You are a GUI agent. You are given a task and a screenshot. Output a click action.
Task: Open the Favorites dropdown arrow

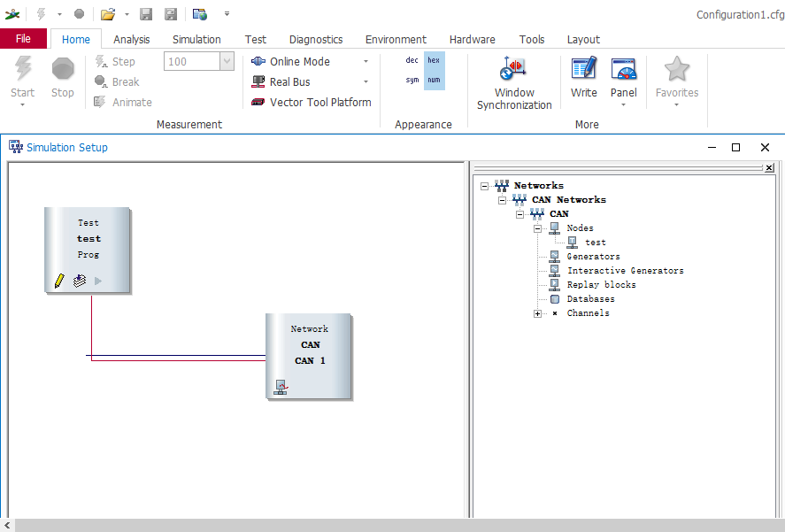point(676,104)
